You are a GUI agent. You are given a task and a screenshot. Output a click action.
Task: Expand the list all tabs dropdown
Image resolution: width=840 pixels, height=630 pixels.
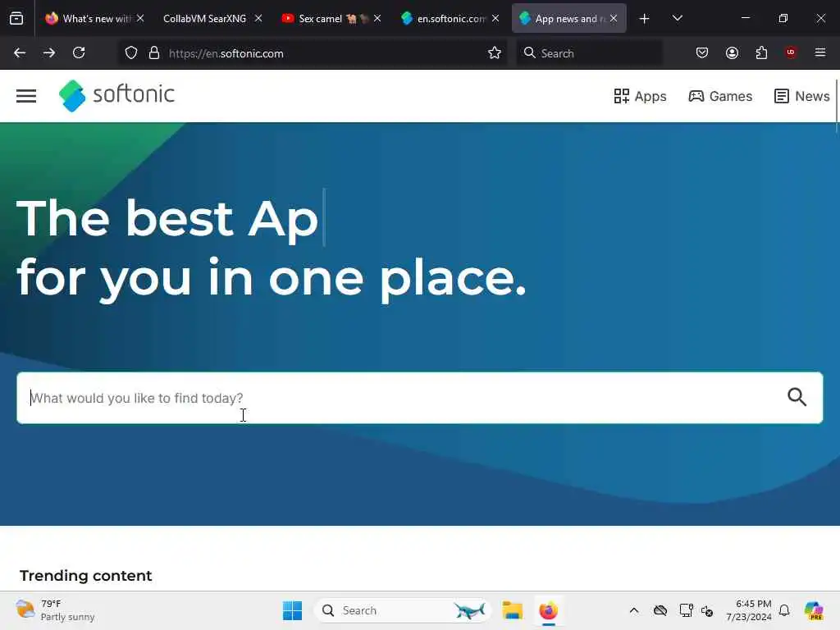coord(677,18)
